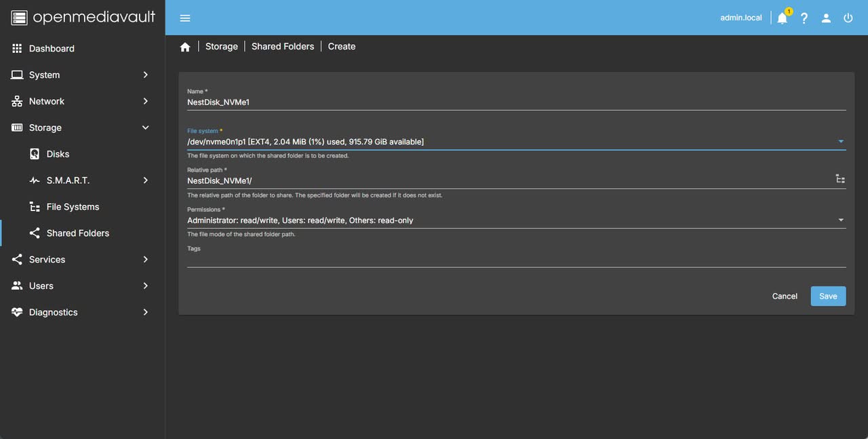Click the System laptop icon
The image size is (868, 439).
[x=17, y=75]
